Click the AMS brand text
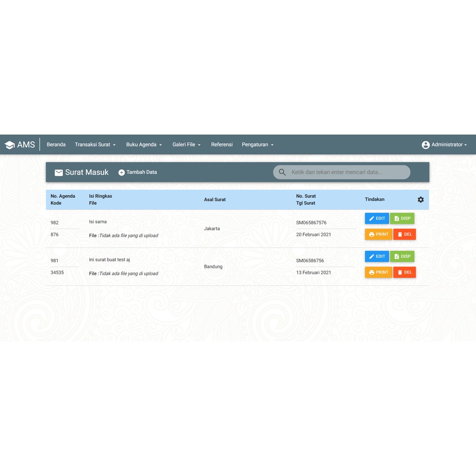Screen dimensions: 476x476 coord(26,145)
